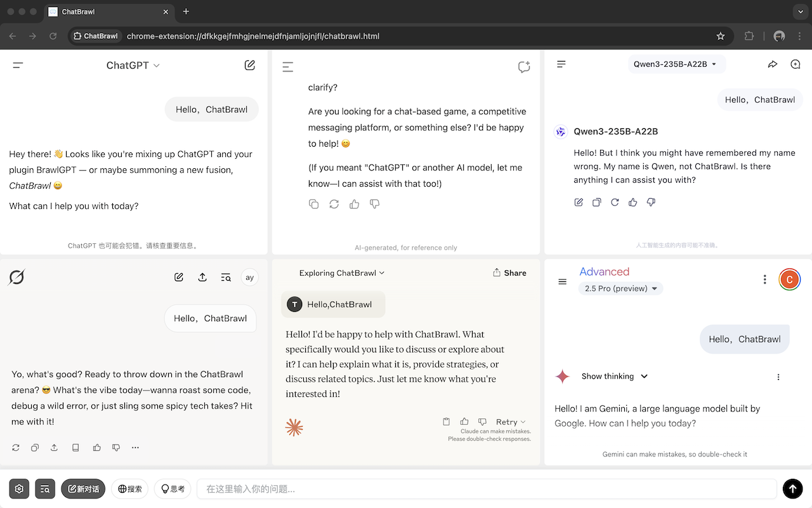Copy the Claude response
The height and width of the screenshot is (508, 812).
[x=447, y=422]
